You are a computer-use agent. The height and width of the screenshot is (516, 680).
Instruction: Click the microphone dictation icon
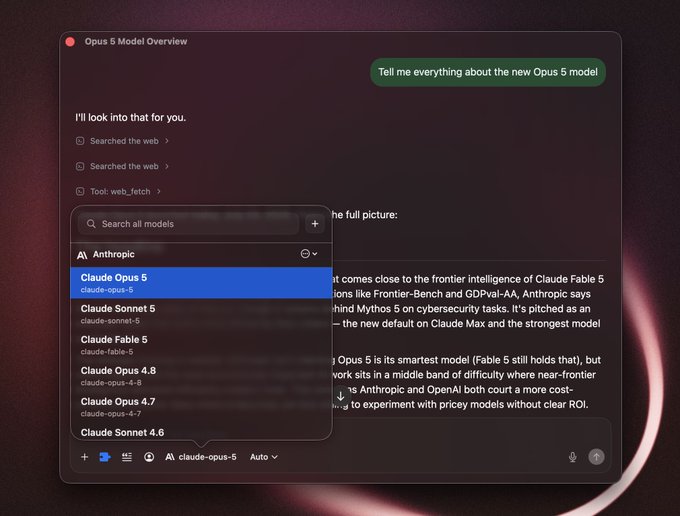tap(572, 457)
